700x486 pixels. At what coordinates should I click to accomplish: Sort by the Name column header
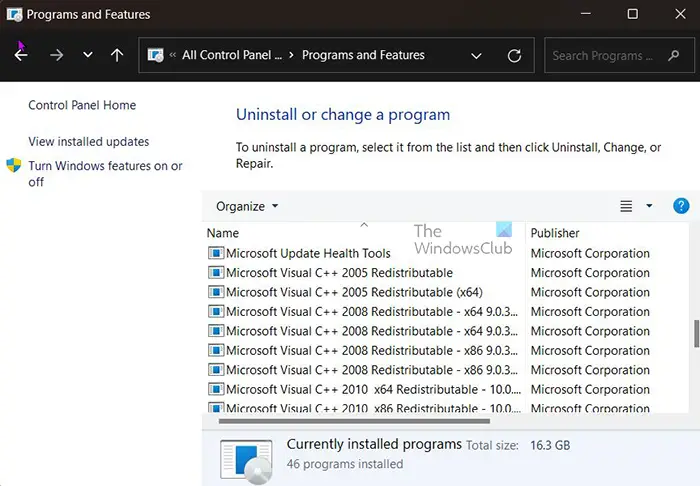coord(223,233)
